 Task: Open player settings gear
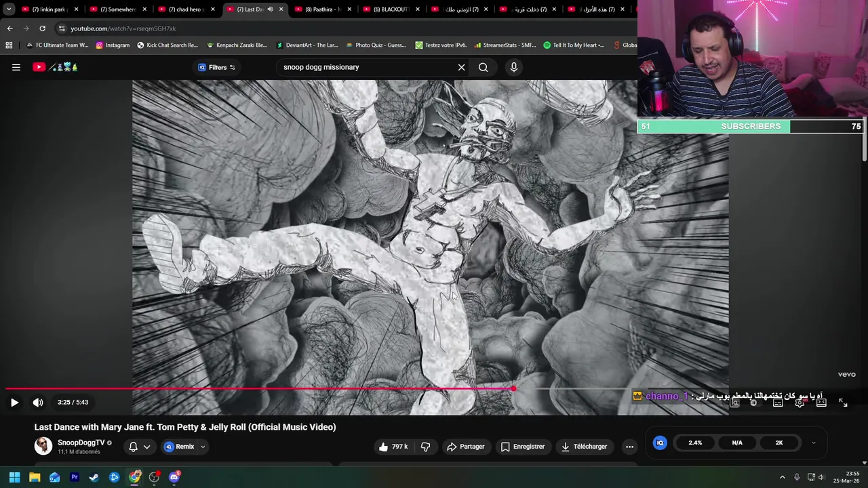800,403
